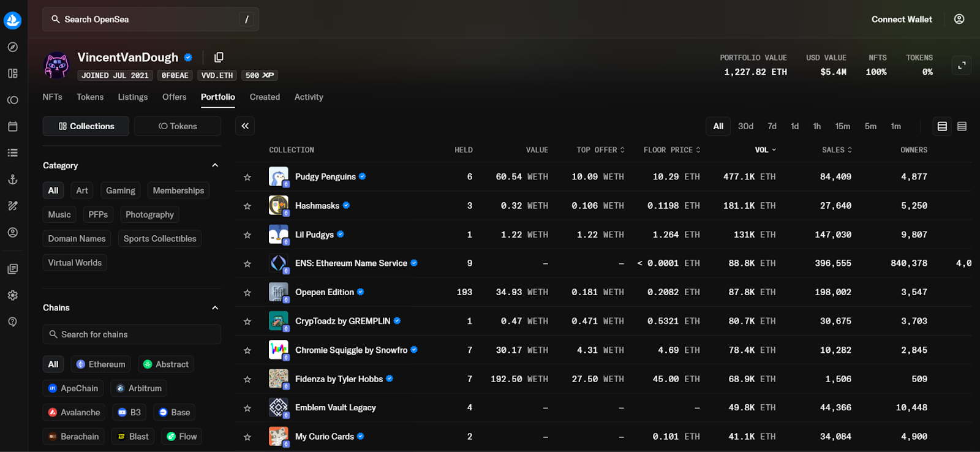Select the 7d time range
Screen dimensions: 980x452
click(x=772, y=126)
